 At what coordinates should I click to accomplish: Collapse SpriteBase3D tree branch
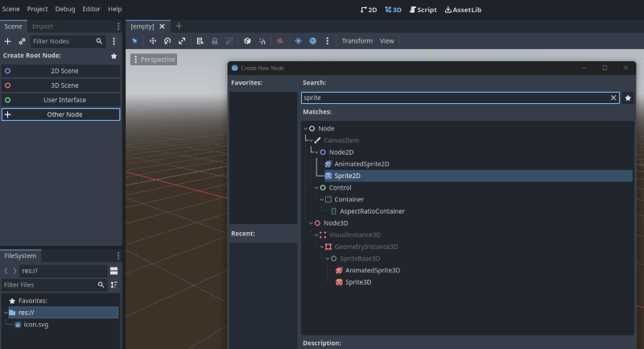click(327, 259)
